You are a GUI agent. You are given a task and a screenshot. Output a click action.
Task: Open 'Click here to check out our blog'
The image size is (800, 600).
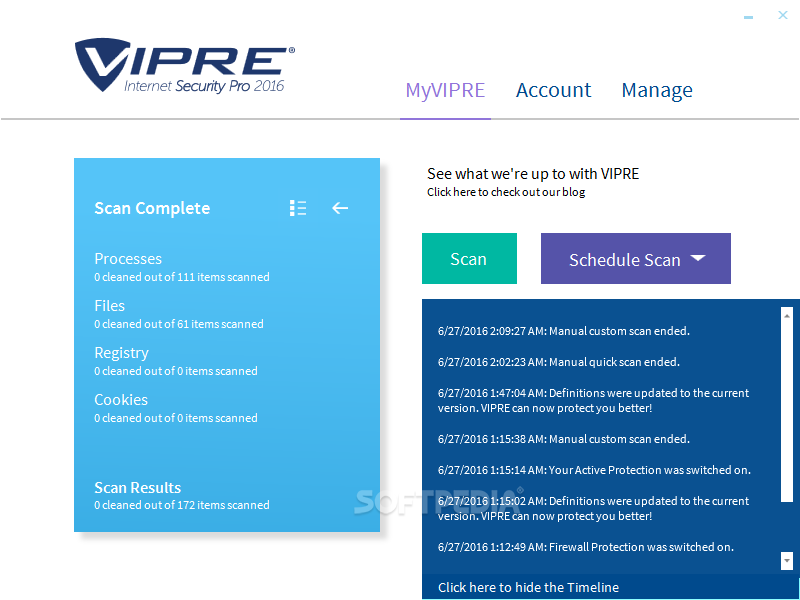(506, 192)
